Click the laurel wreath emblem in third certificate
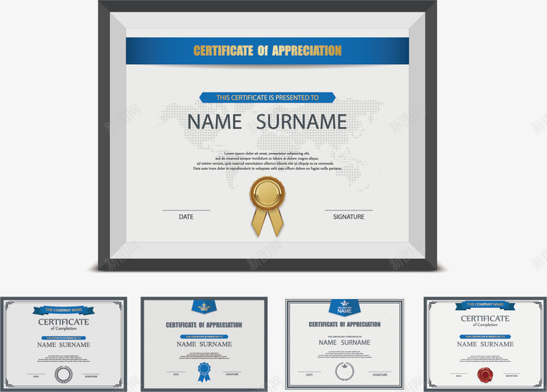Image resolution: width=547 pixels, height=392 pixels. [x=343, y=371]
